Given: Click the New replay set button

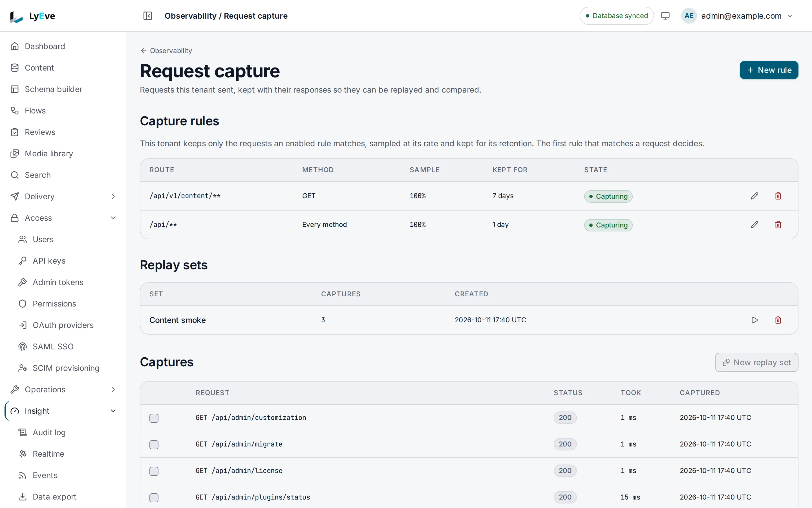Looking at the screenshot, I should click(756, 363).
